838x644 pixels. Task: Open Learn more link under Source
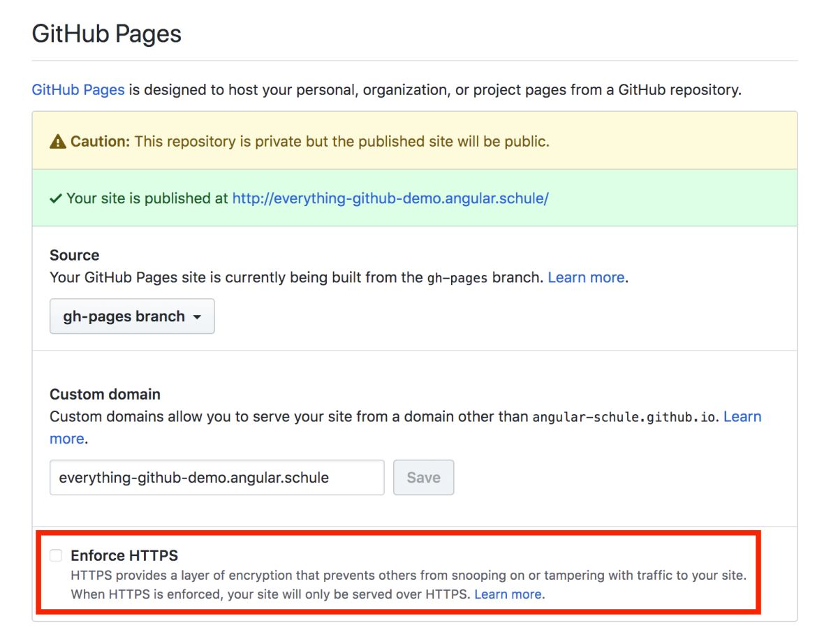[586, 277]
